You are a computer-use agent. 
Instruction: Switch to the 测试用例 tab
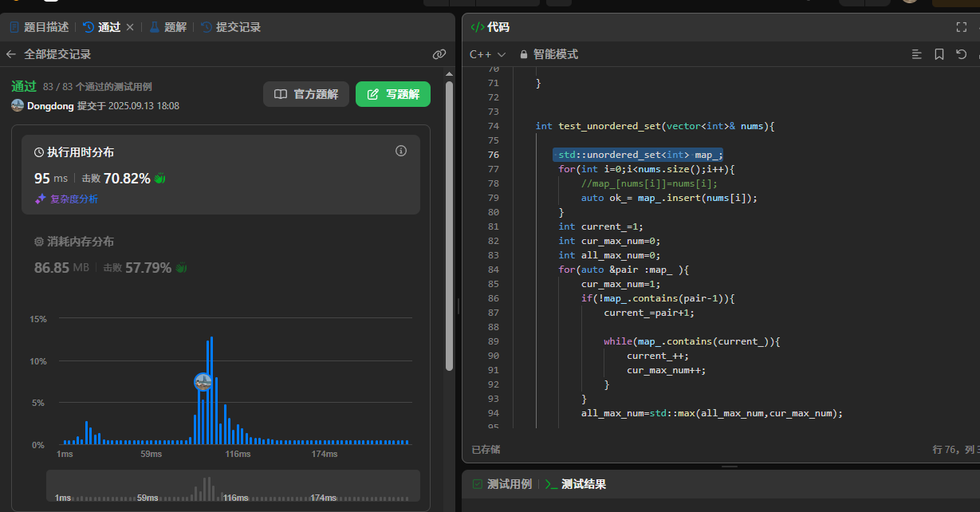click(x=502, y=484)
